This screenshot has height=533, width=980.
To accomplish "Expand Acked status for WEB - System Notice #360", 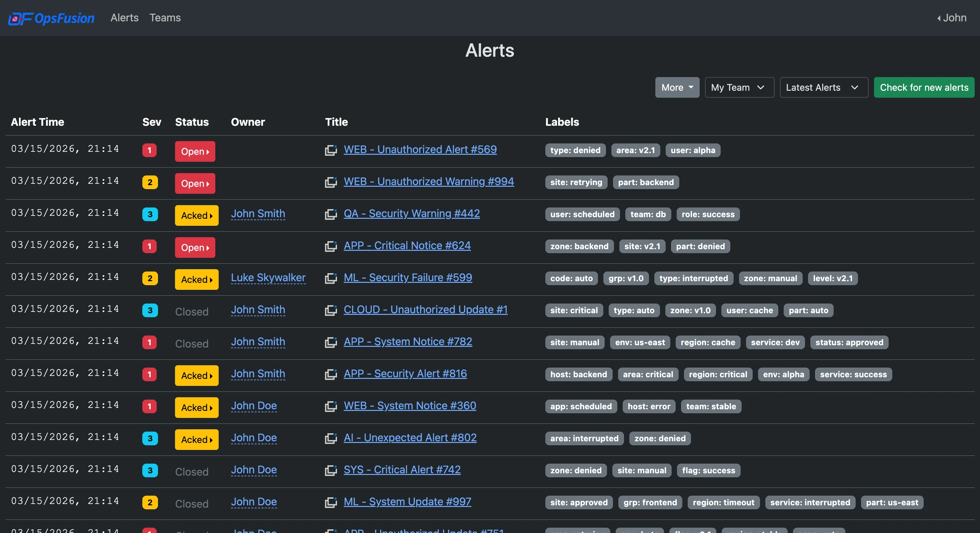I will [x=197, y=407].
